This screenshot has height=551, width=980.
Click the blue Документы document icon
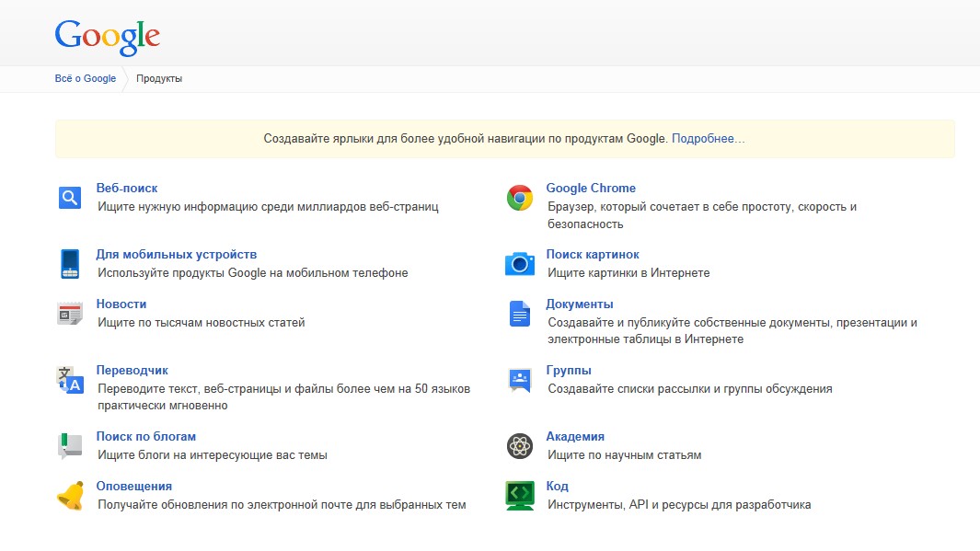click(x=520, y=314)
